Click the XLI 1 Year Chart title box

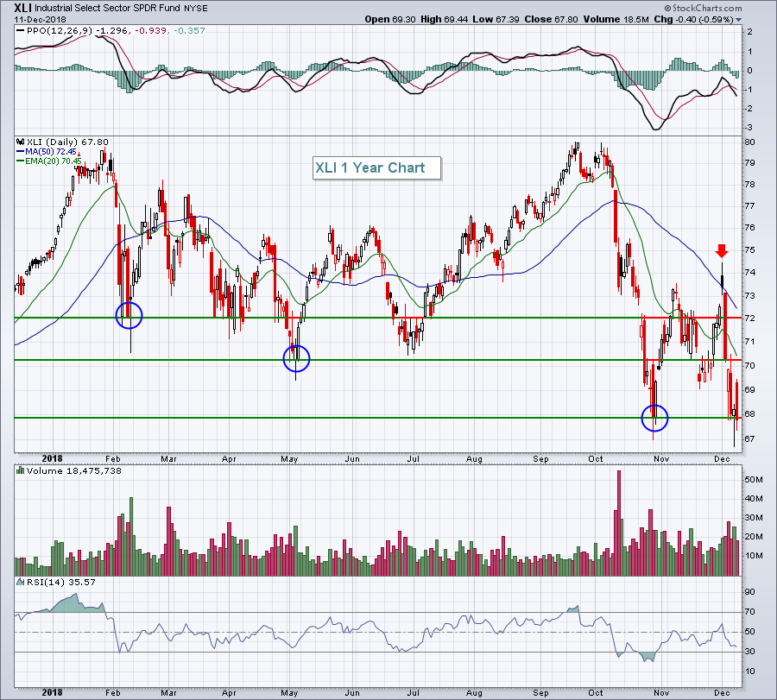[x=376, y=168]
